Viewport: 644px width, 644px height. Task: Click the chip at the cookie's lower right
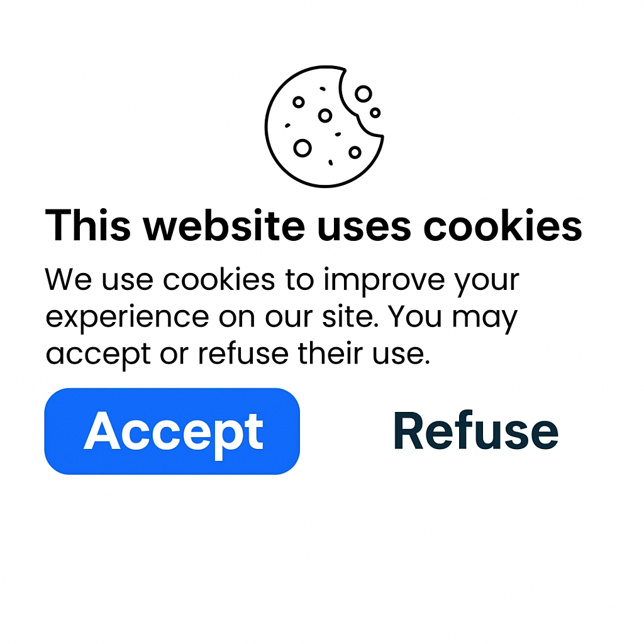tap(355, 152)
